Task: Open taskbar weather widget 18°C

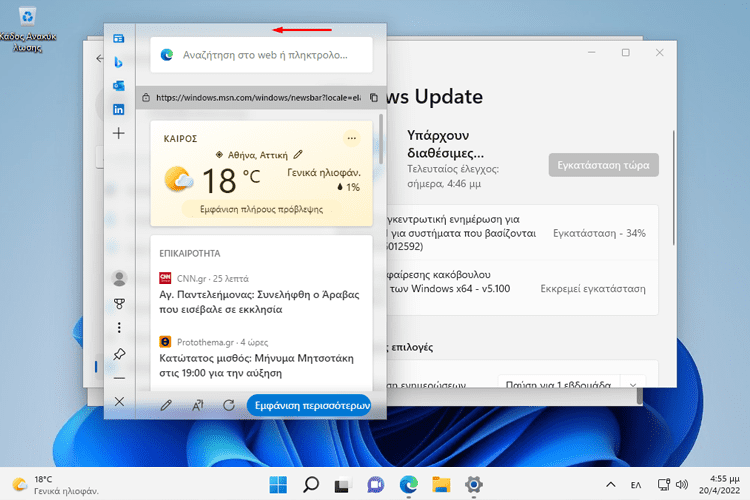Action: pyautogui.click(x=55, y=485)
